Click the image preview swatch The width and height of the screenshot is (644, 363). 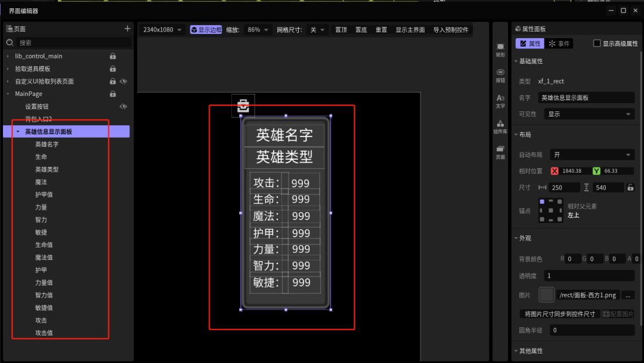(x=546, y=295)
